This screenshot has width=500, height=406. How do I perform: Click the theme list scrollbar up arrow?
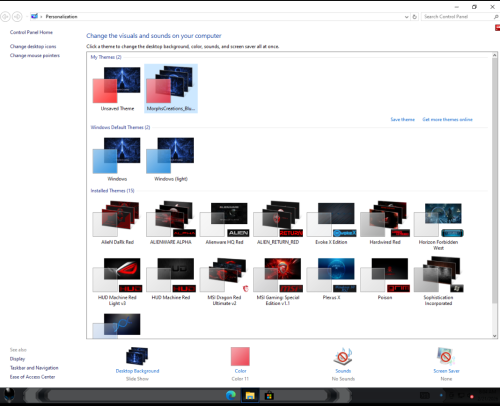coord(495,55)
